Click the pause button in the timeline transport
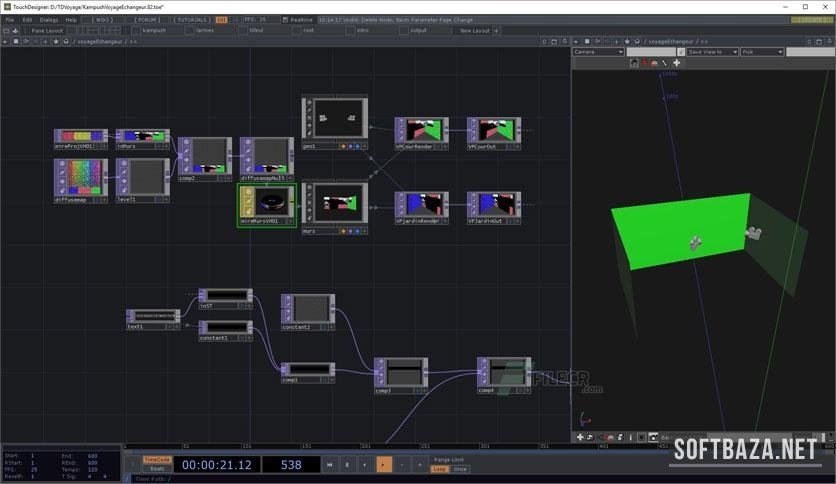 coord(347,464)
